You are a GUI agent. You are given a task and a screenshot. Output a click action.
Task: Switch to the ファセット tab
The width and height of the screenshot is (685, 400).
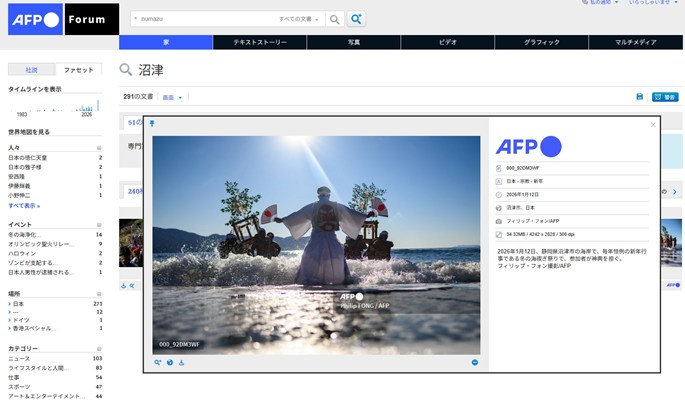coord(78,70)
